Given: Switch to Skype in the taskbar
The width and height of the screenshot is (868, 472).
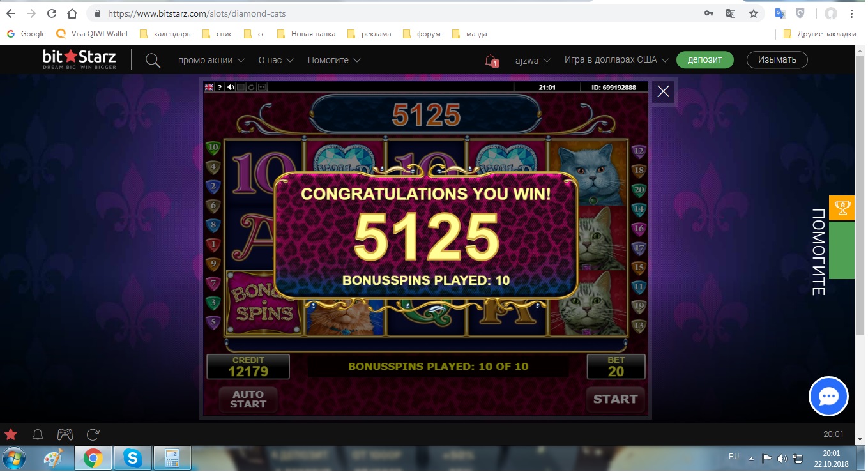Looking at the screenshot, I should pos(133,458).
